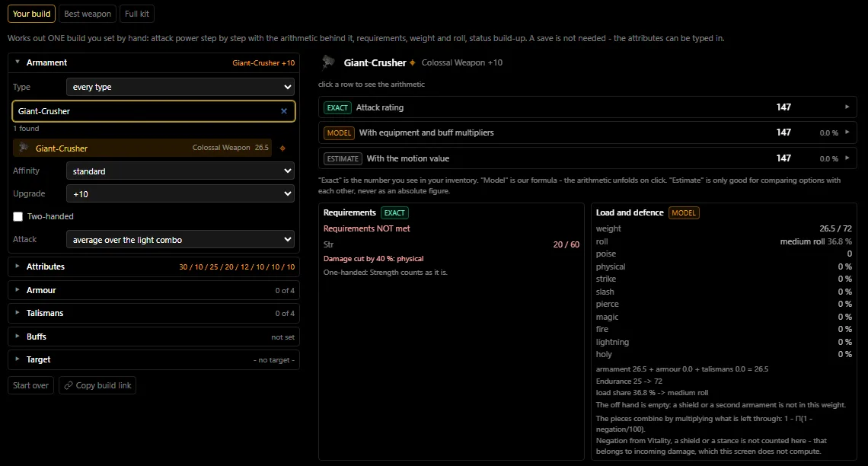Click the Damage cut by 40 %: physical warning

(373, 258)
